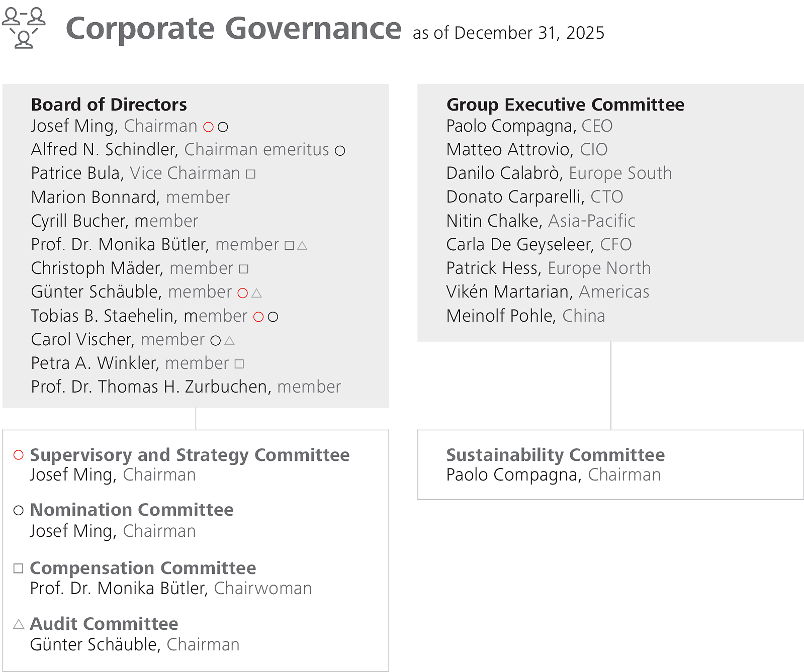This screenshot has height=672, width=804.
Task: Click the red circle beside Supervisory and Strategy Committee
Action: [x=19, y=455]
